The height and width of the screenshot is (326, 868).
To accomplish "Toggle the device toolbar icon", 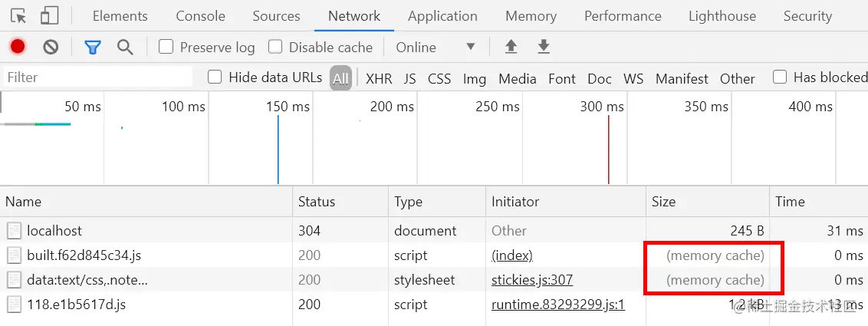I will (49, 16).
